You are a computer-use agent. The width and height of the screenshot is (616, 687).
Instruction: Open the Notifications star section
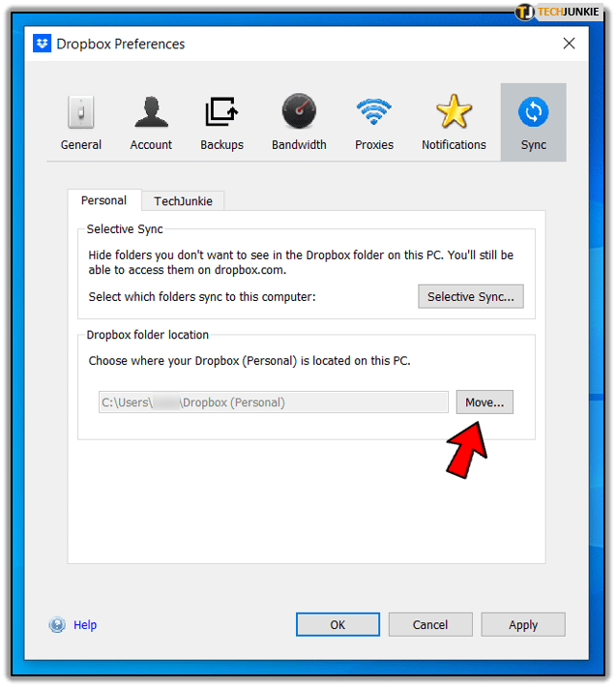pyautogui.click(x=454, y=123)
